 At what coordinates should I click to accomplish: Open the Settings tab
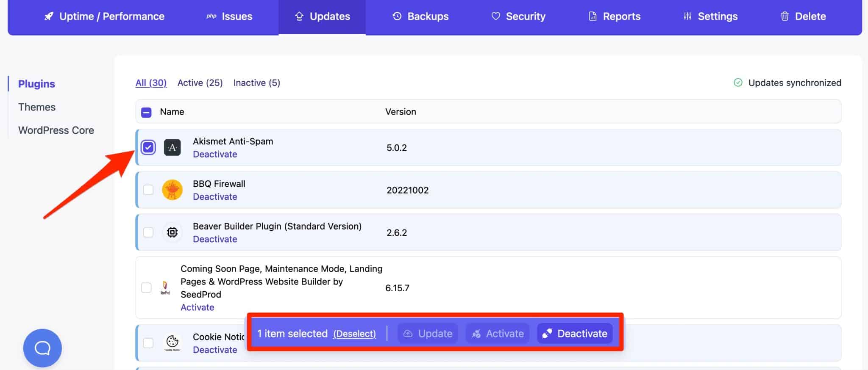pyautogui.click(x=710, y=17)
